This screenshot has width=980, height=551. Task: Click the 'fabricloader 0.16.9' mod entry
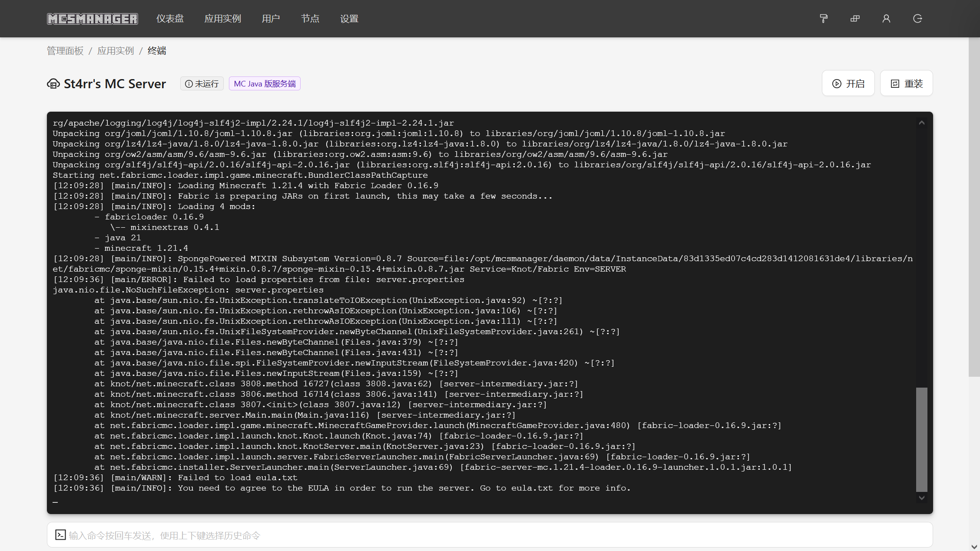[149, 217]
